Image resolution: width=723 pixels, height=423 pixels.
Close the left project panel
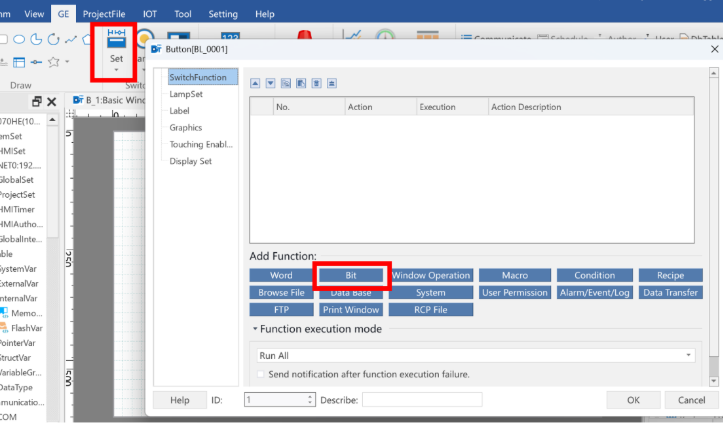click(52, 101)
